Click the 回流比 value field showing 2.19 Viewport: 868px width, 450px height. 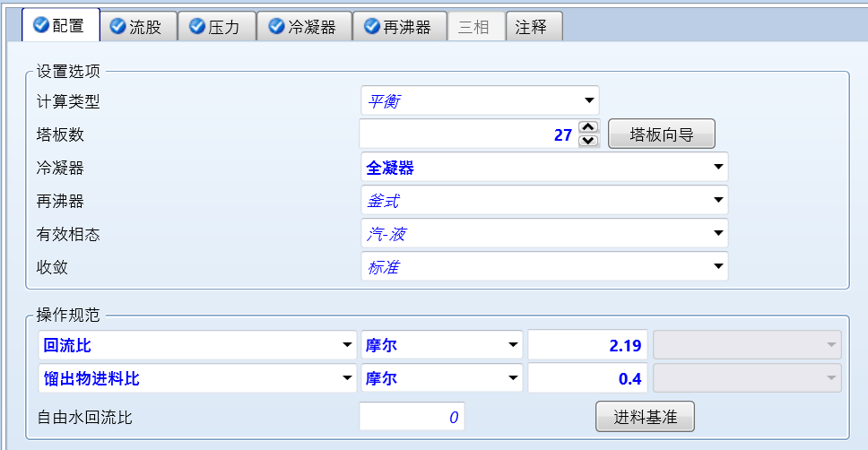click(x=587, y=345)
